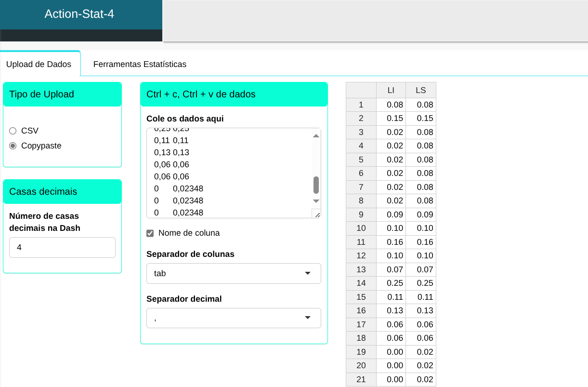The image size is (588, 387).
Task: Click the arrow on the tab separator dropdown
Action: coord(308,273)
